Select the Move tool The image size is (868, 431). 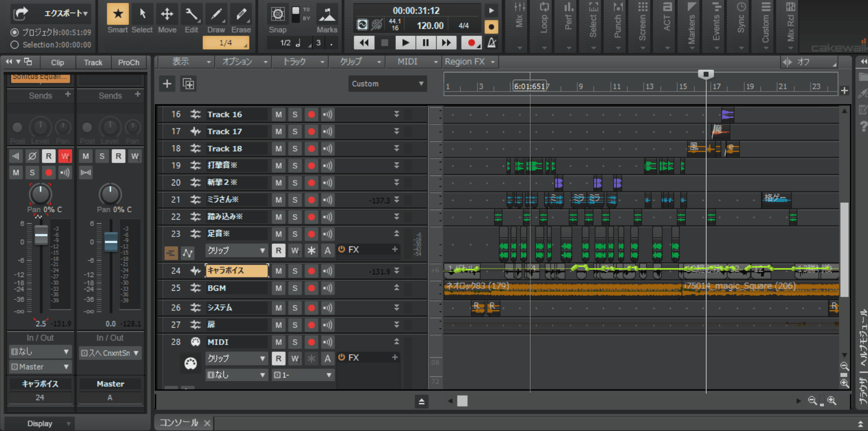click(167, 14)
